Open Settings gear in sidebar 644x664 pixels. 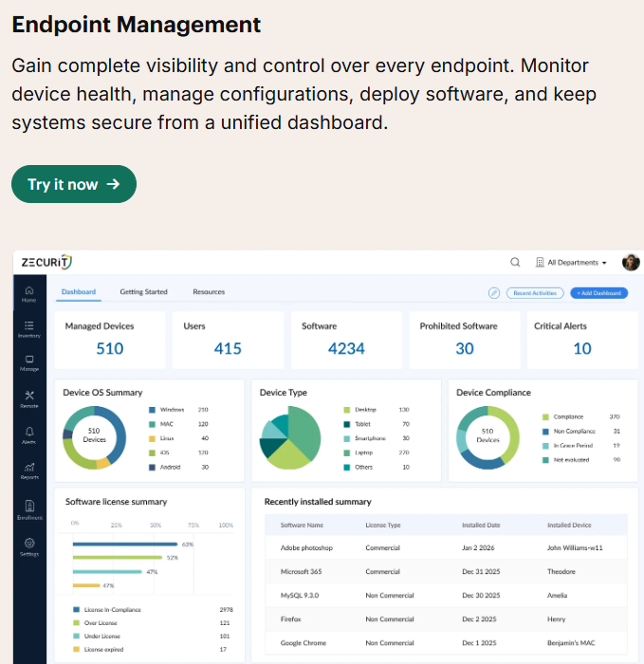[29, 547]
